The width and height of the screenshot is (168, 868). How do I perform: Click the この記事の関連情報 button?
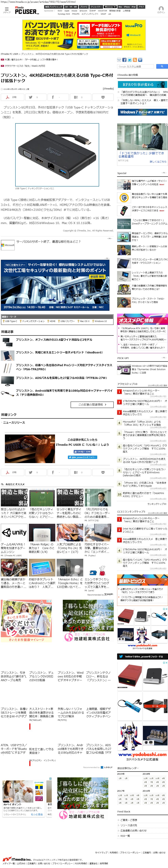tap(92, 404)
